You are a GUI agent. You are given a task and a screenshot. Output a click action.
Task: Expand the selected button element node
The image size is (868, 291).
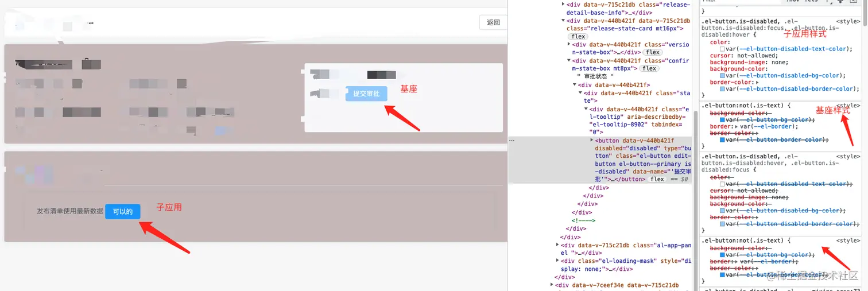pos(592,139)
